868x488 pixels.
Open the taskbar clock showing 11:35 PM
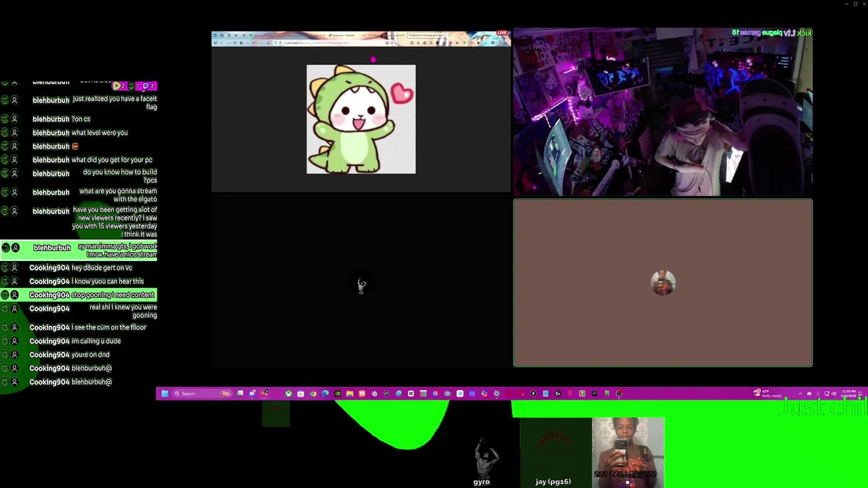[848, 393]
